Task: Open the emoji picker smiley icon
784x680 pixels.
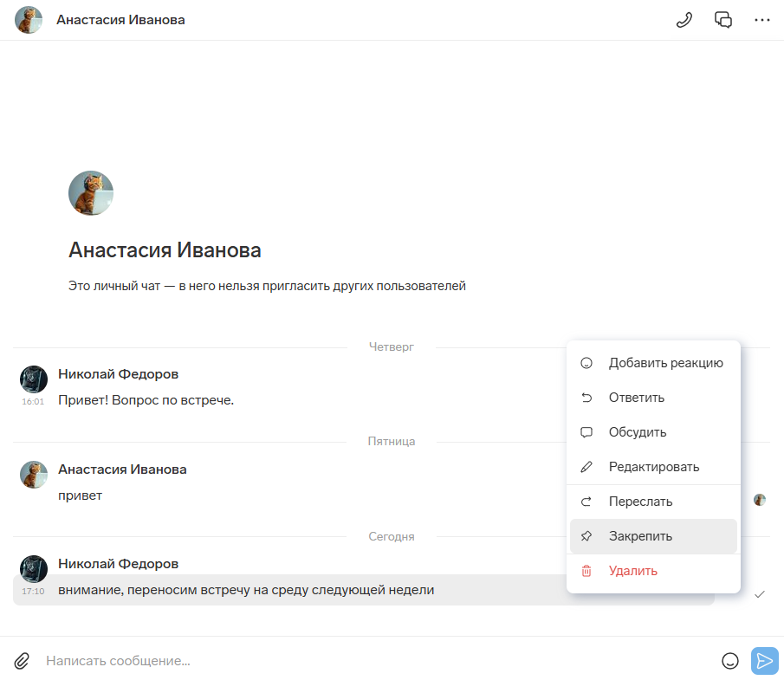Action: (730, 661)
